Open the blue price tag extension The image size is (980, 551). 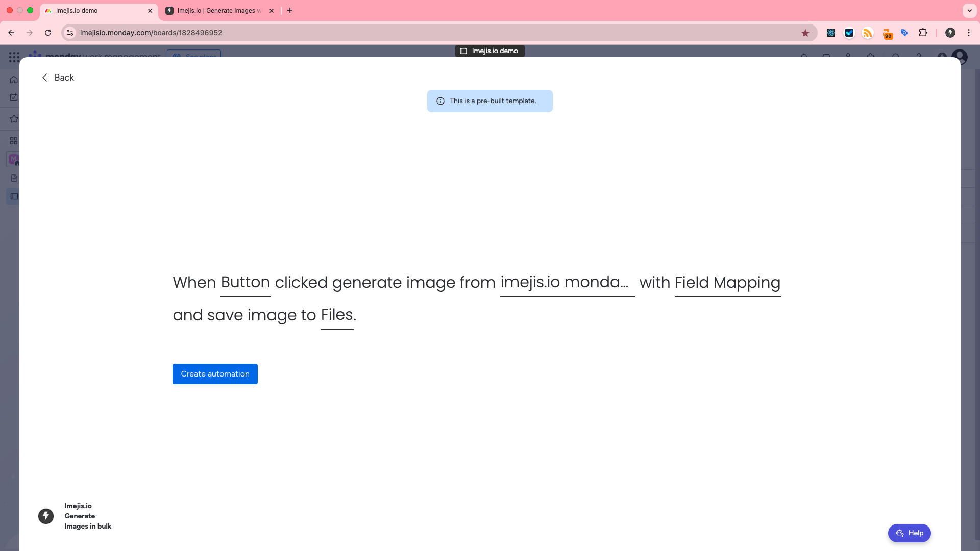(x=904, y=33)
